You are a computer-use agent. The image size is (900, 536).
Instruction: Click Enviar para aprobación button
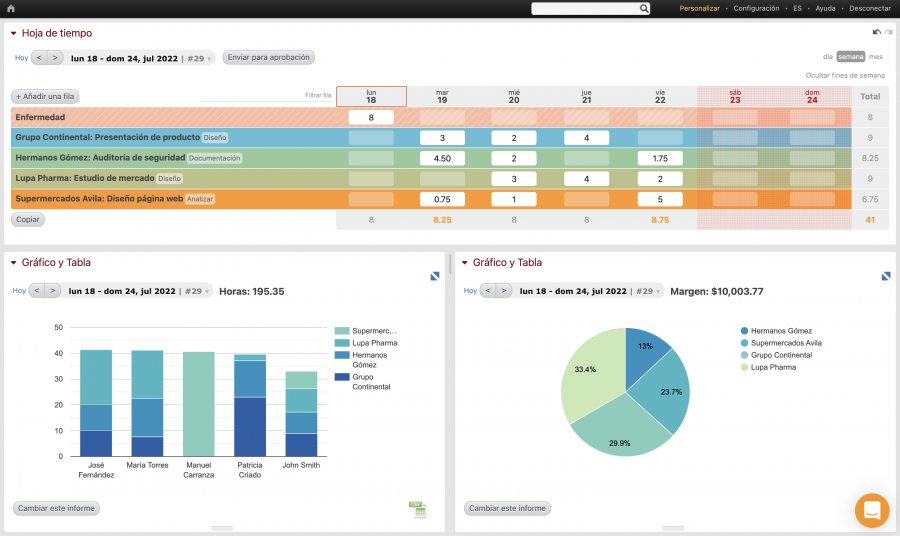(x=268, y=57)
